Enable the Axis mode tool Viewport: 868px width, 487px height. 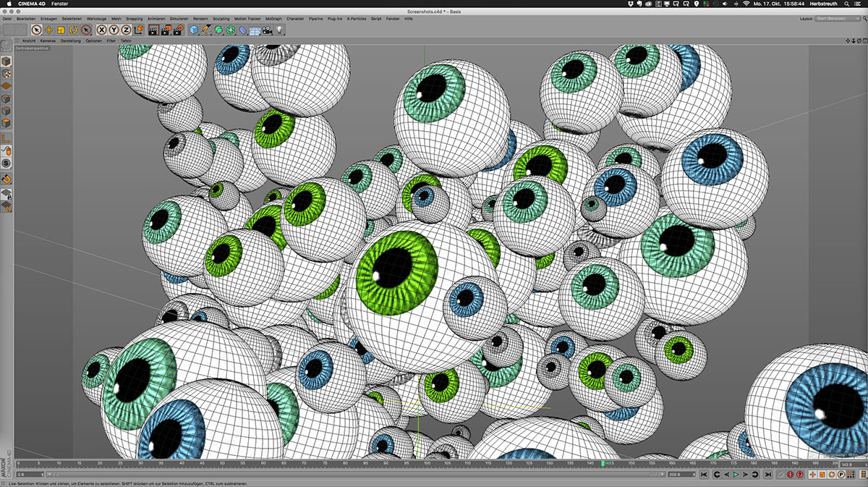tap(6, 138)
